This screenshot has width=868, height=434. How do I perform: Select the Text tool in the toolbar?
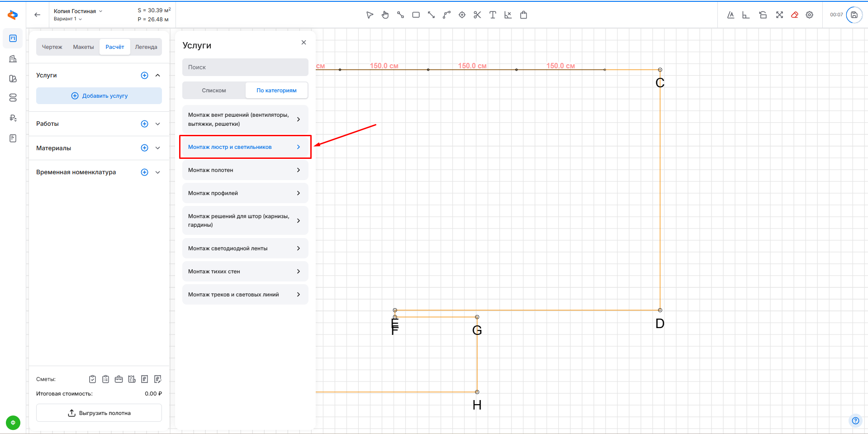coord(493,15)
